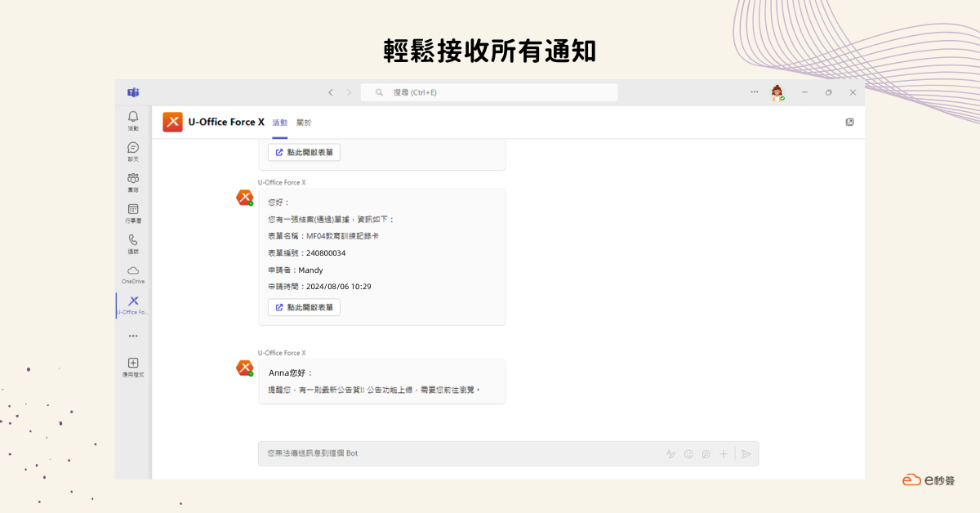The width and height of the screenshot is (980, 513).
Task: Click the send arrow icon
Action: [x=746, y=454]
